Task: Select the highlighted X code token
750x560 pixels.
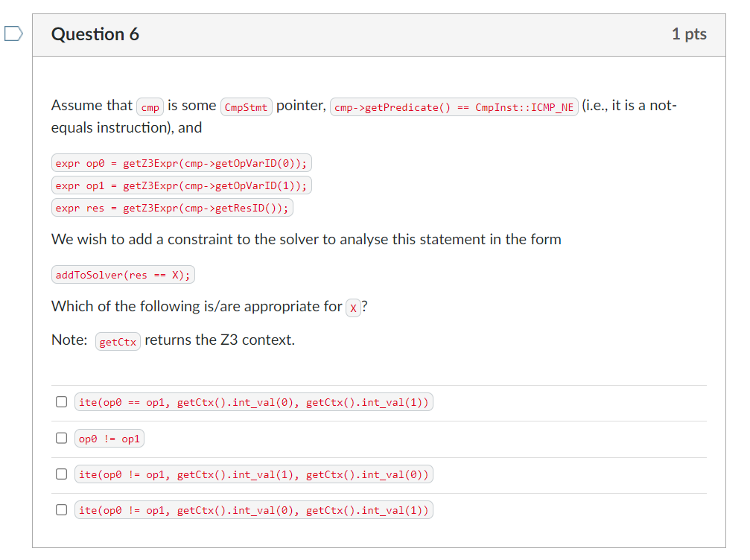Action: [353, 308]
